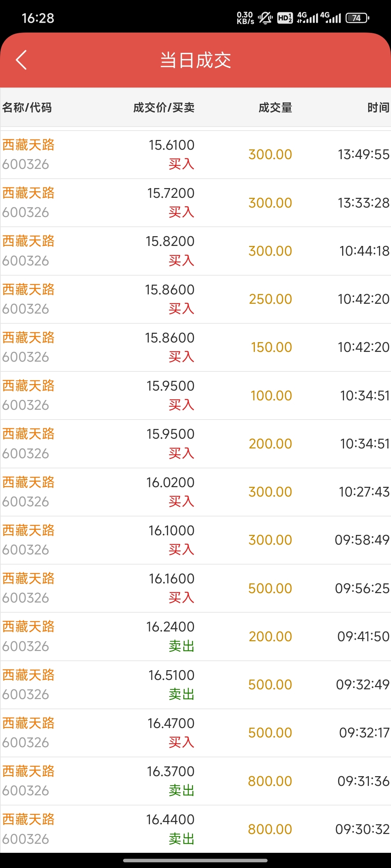This screenshot has width=391, height=868.
Task: Select the 16.5100 sell record
Action: [x=195, y=685]
